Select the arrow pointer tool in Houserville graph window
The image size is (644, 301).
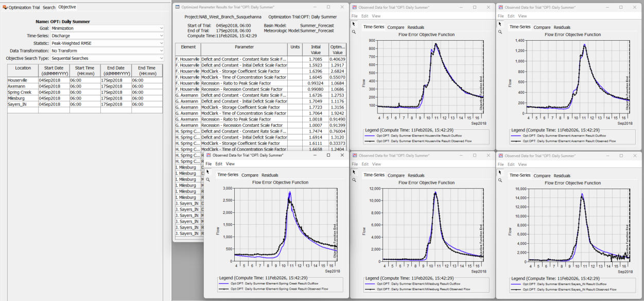click(354, 24)
